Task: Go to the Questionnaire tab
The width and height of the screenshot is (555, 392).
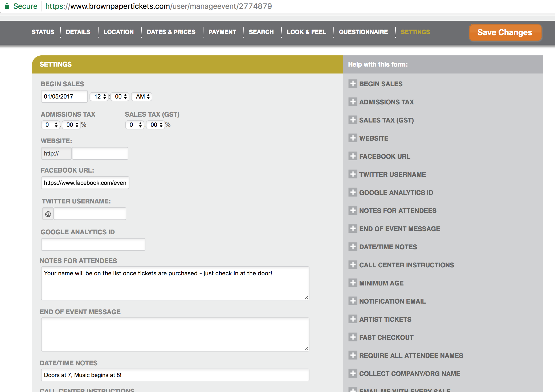Action: click(x=363, y=32)
